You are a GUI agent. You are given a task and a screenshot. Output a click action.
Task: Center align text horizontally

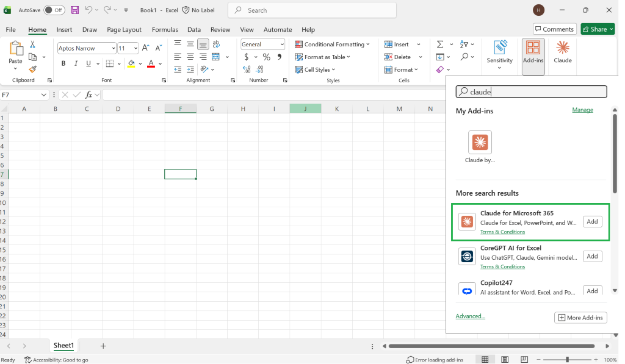[190, 57]
